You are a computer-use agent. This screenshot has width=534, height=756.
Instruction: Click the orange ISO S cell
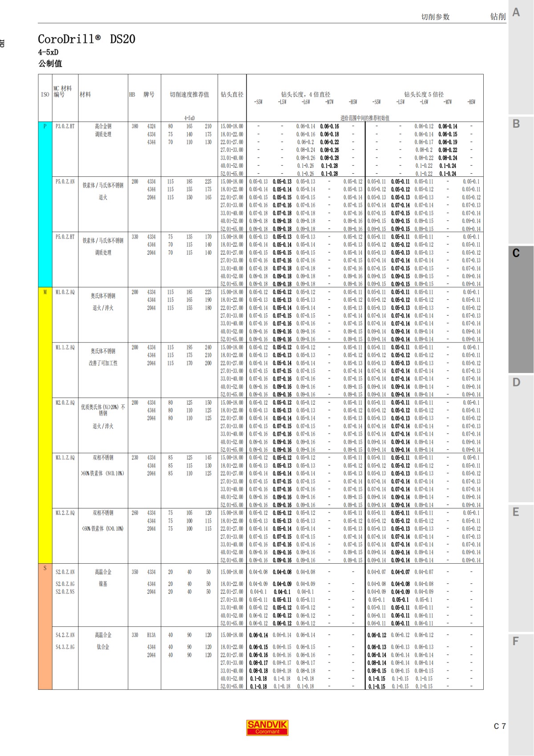tap(45, 626)
